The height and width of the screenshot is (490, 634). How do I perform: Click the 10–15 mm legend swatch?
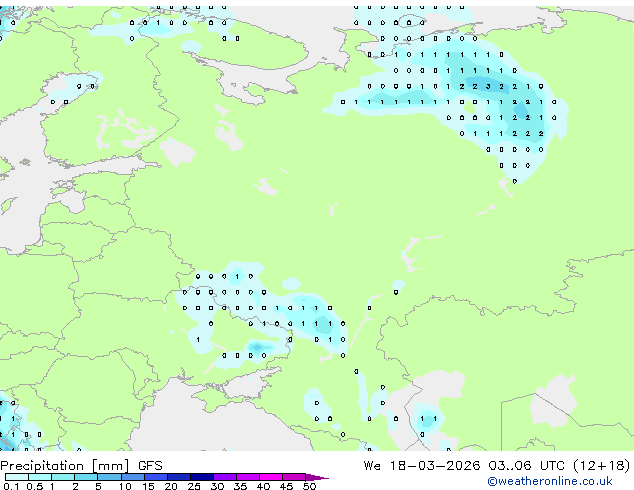tap(133, 477)
